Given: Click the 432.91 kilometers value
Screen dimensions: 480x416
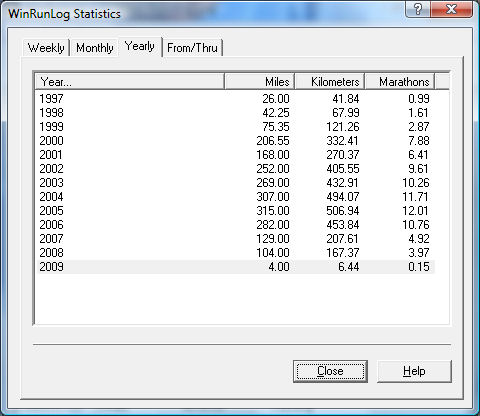Looking at the screenshot, I should coord(343,183).
